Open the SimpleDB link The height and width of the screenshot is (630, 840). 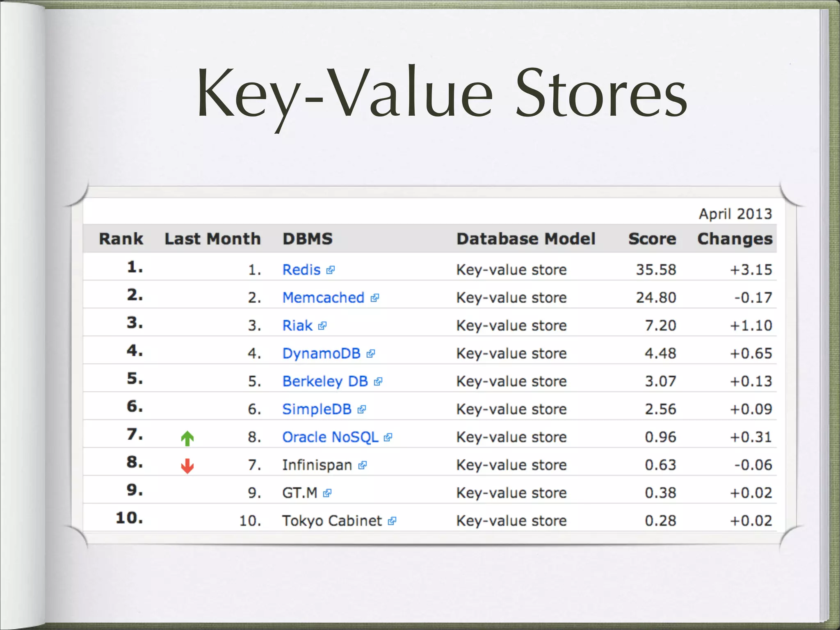coord(317,409)
